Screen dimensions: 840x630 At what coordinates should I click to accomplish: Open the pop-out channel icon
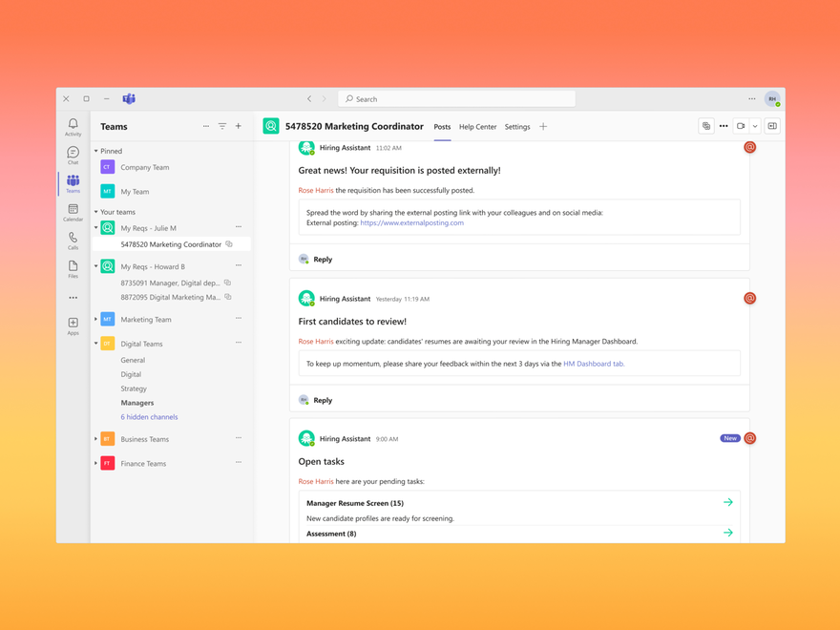(772, 125)
